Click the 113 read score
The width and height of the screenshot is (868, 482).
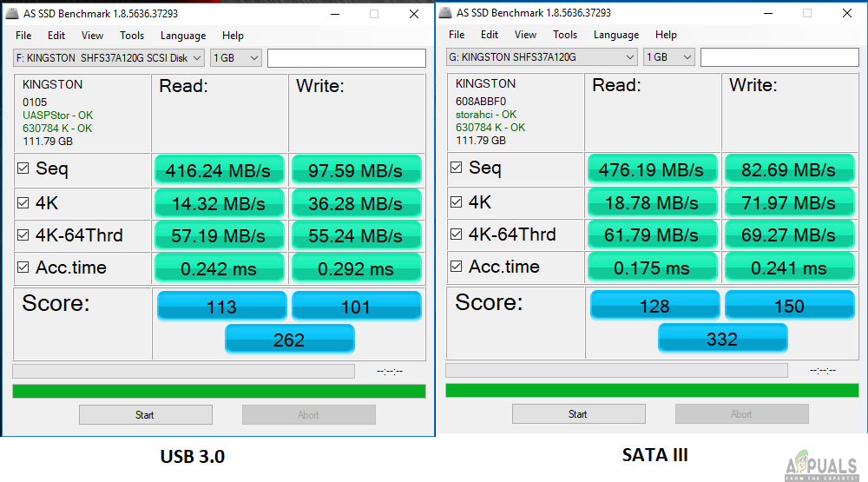coord(221,306)
